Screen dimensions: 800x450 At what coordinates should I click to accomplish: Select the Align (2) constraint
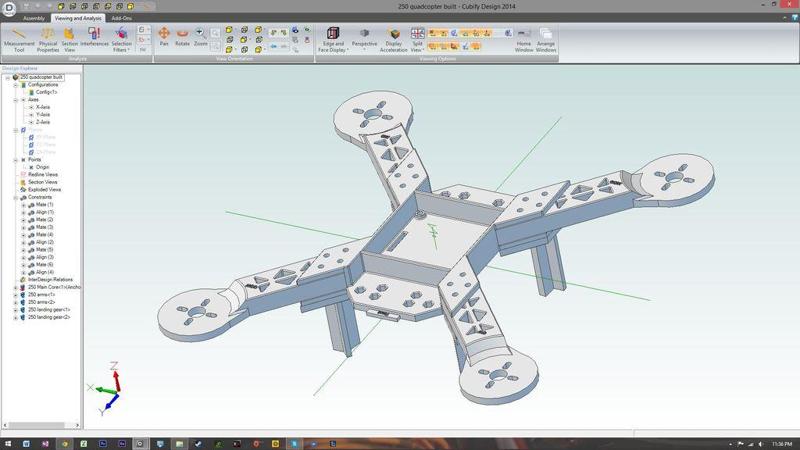[x=44, y=242]
